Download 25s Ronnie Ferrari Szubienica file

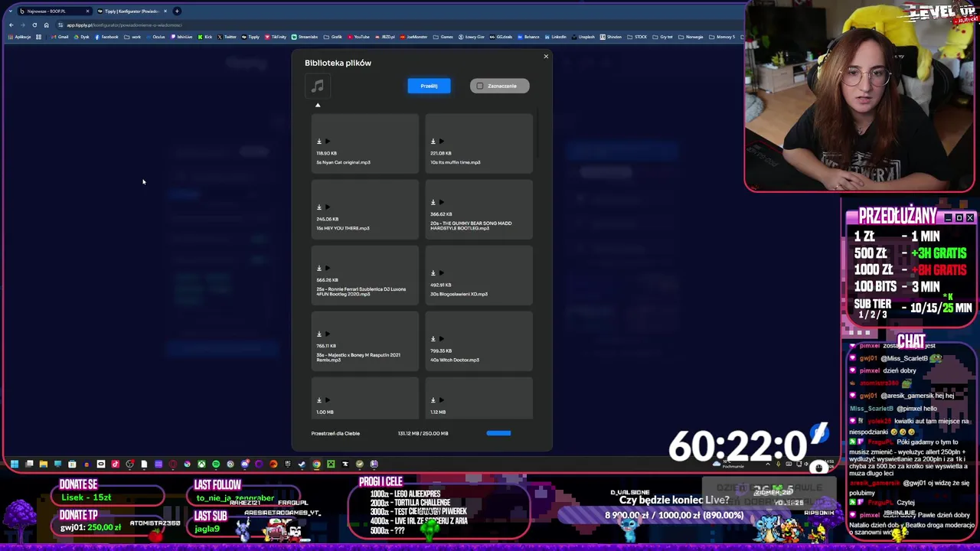click(319, 269)
